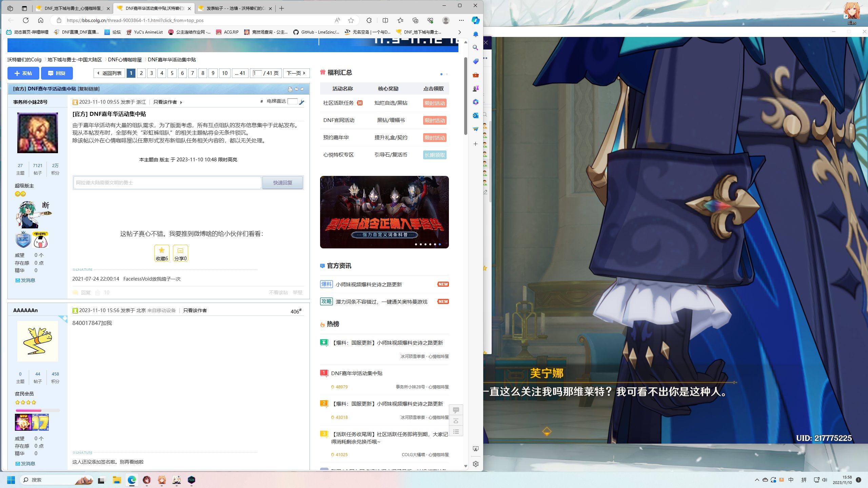Claim 社区活跃任务 限时活动 reward

click(435, 103)
